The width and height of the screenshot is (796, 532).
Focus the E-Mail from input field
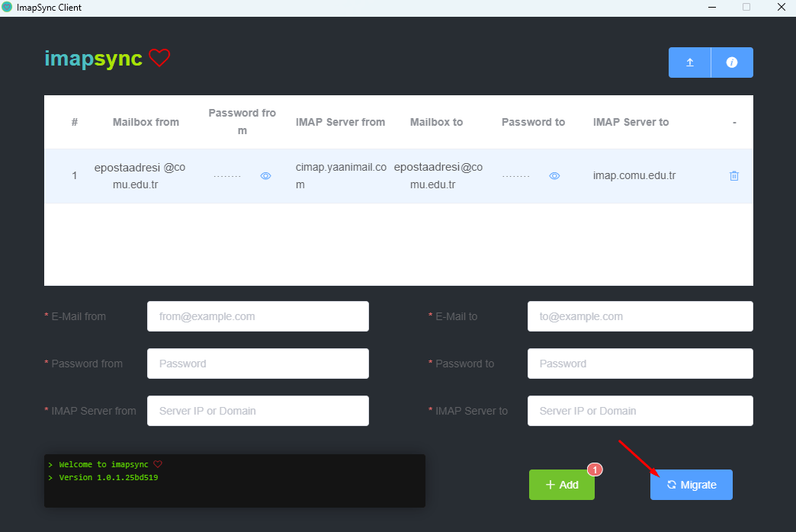[x=258, y=316]
